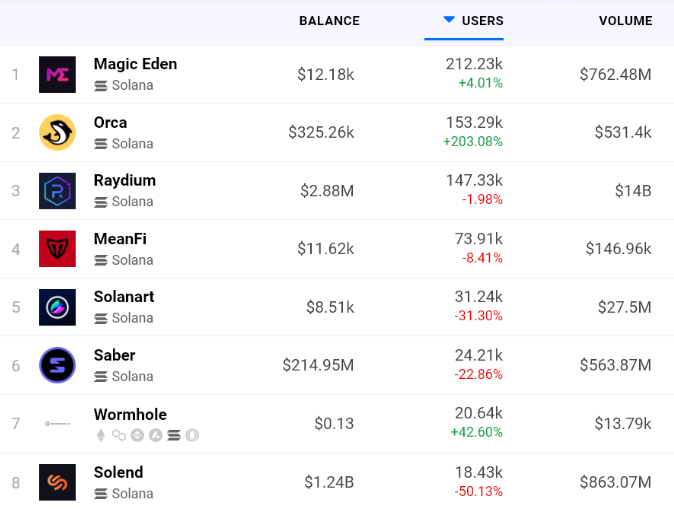Image resolution: width=674 pixels, height=509 pixels.
Task: Click the Orca users change +203.08%
Action: point(472,142)
